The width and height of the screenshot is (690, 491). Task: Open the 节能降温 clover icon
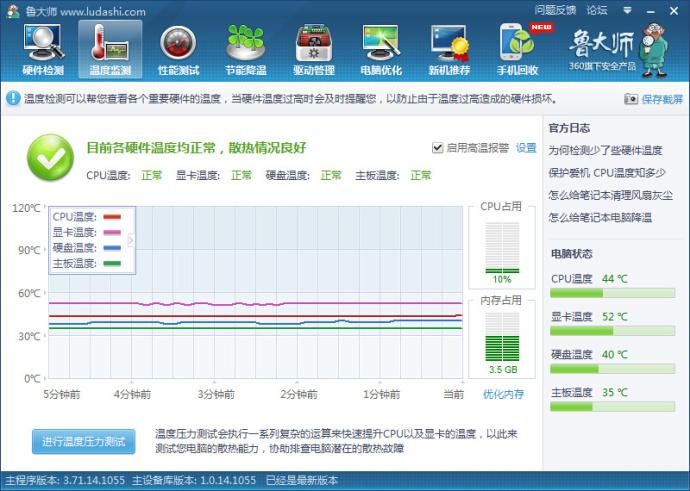[246, 50]
